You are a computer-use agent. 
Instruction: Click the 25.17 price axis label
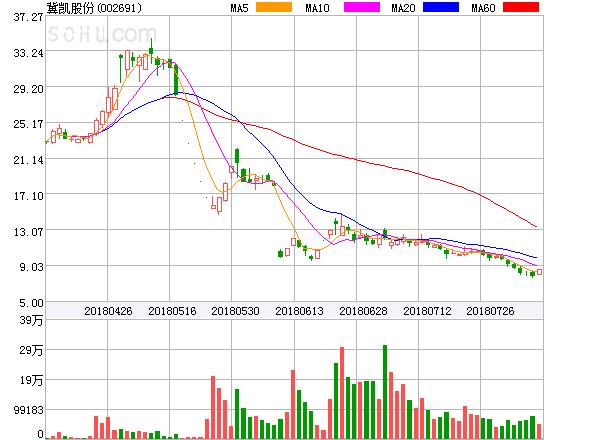(28, 124)
